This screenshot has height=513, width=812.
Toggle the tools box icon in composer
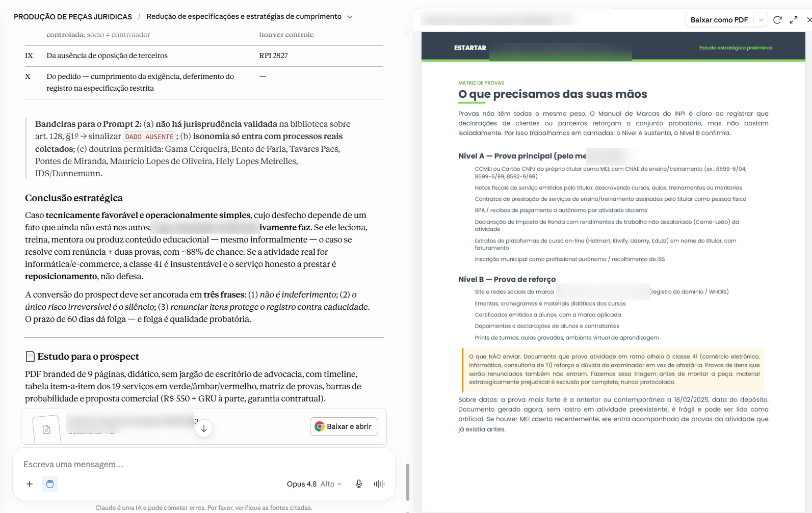pyautogui.click(x=50, y=484)
